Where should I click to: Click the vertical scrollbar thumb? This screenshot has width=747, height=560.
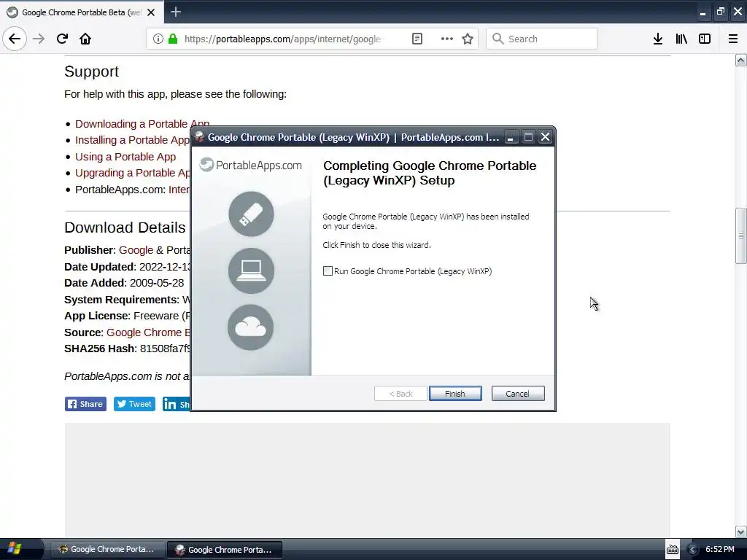point(740,236)
